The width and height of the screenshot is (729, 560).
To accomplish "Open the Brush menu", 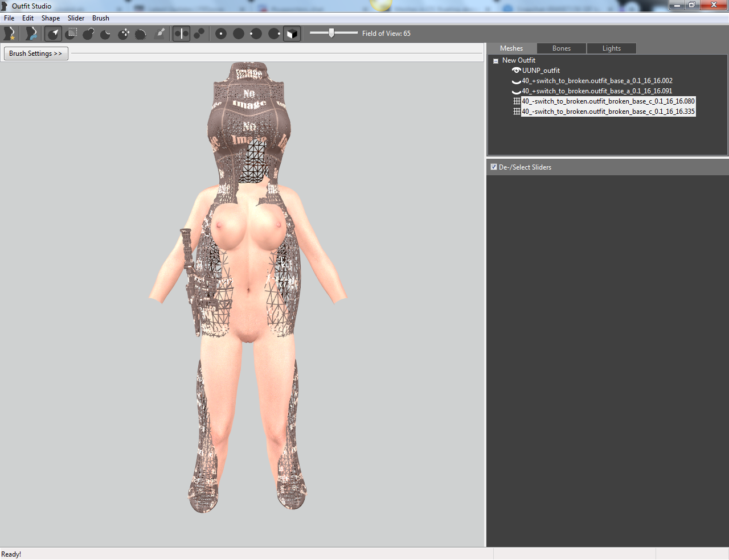I will point(101,18).
